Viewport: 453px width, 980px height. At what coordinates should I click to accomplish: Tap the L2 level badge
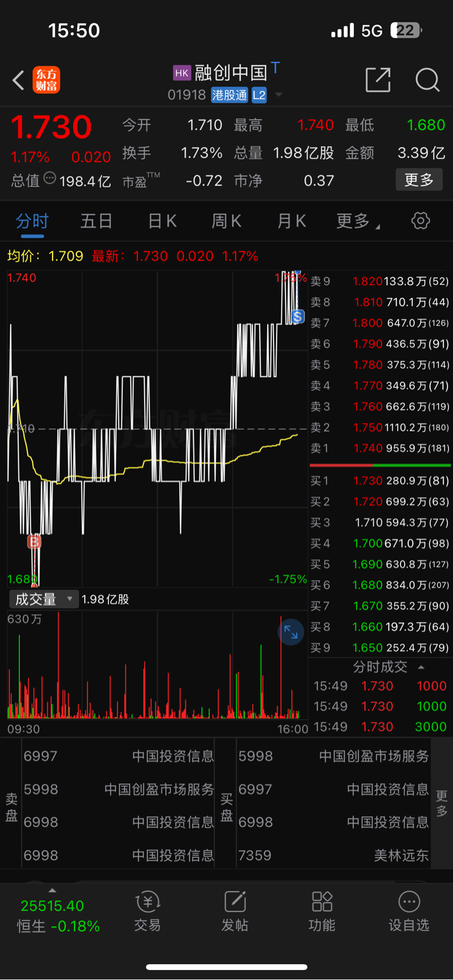tap(259, 95)
